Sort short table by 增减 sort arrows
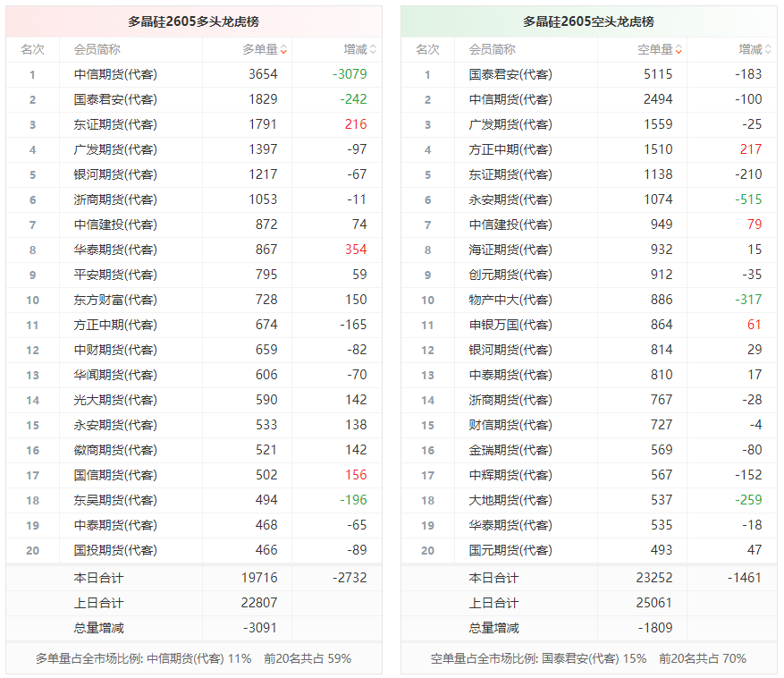 (x=768, y=49)
